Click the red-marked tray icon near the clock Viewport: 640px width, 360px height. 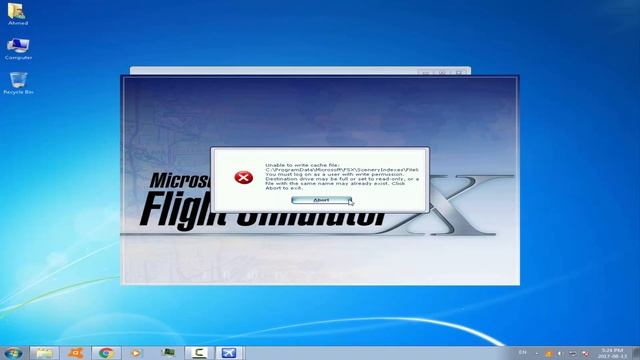[x=586, y=354]
